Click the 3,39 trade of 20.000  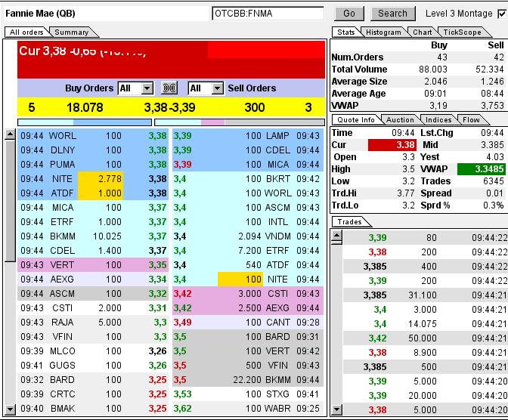click(x=426, y=395)
